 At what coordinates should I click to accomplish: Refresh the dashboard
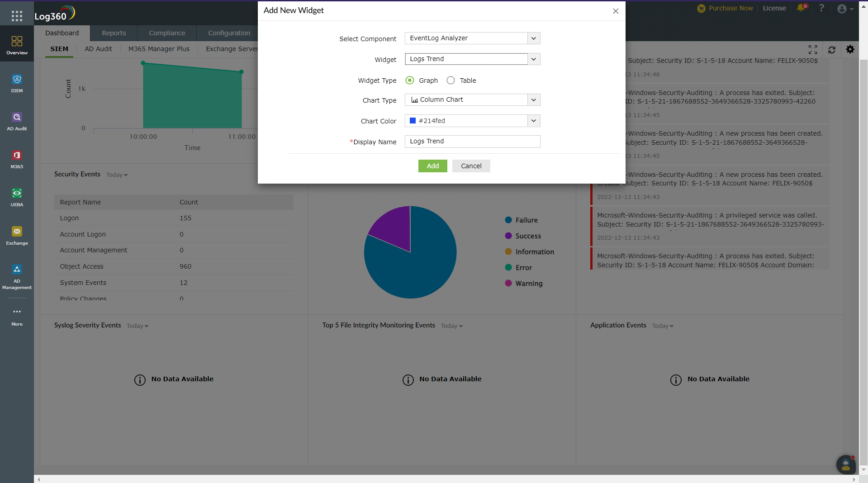[x=831, y=49]
